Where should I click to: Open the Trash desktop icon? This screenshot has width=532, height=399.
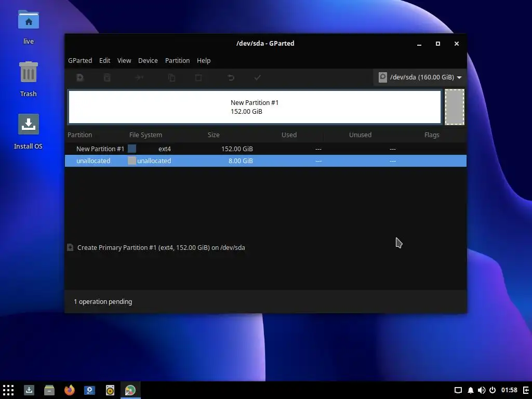click(29, 79)
